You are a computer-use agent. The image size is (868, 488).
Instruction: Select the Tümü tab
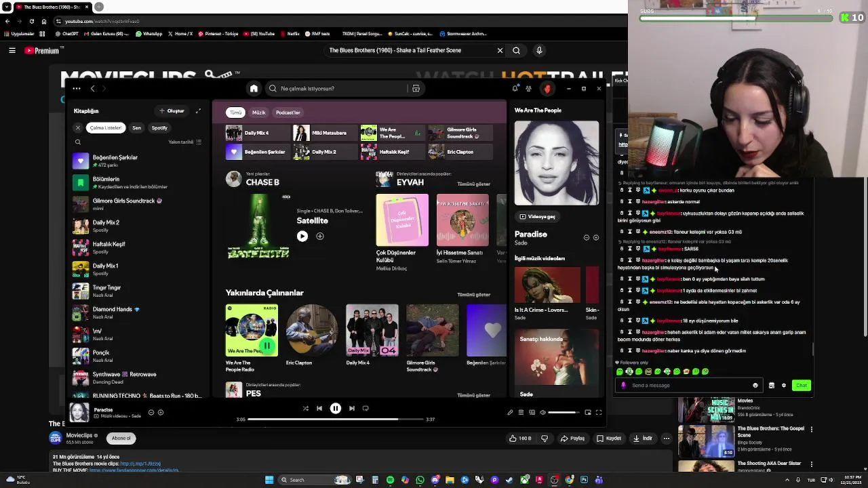point(235,113)
